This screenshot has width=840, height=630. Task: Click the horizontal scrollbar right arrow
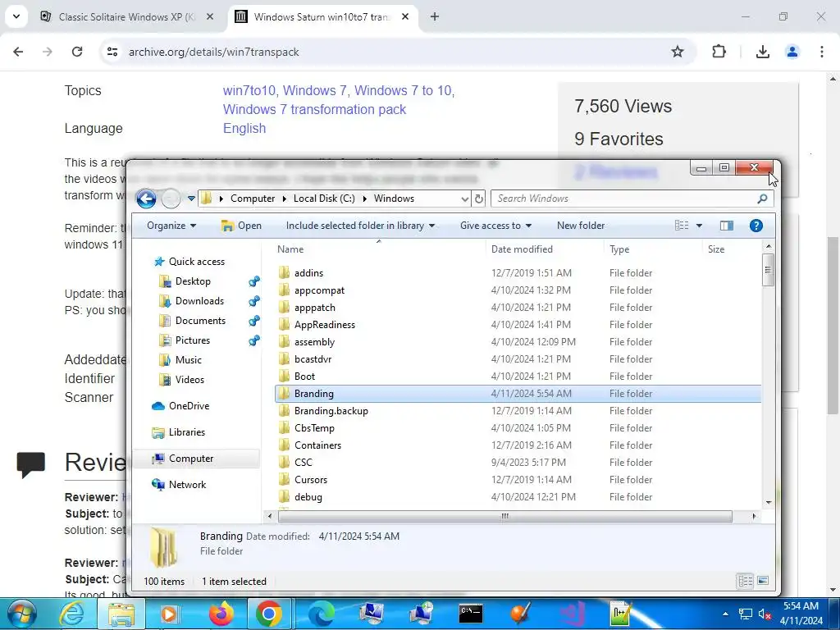[754, 517]
